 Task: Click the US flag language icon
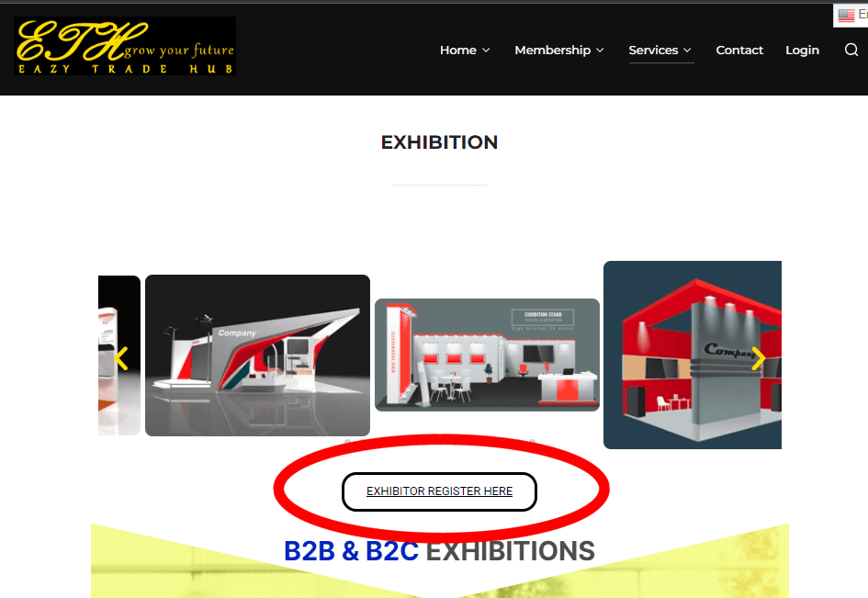pyautogui.click(x=846, y=15)
